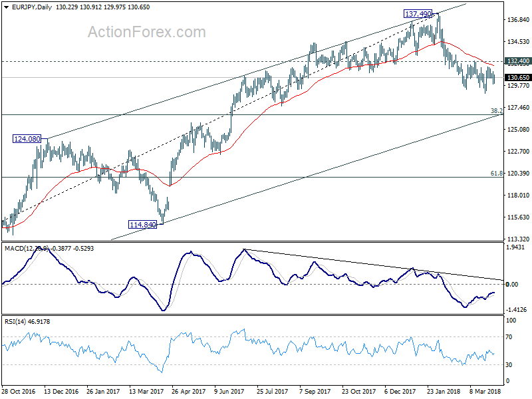Select the MACD -1.4126 scale value

(x=516, y=309)
